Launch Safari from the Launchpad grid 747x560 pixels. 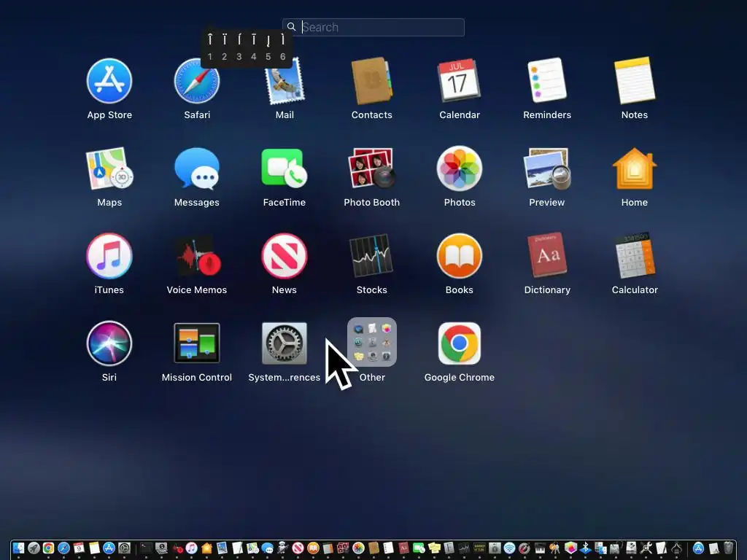[197, 82]
